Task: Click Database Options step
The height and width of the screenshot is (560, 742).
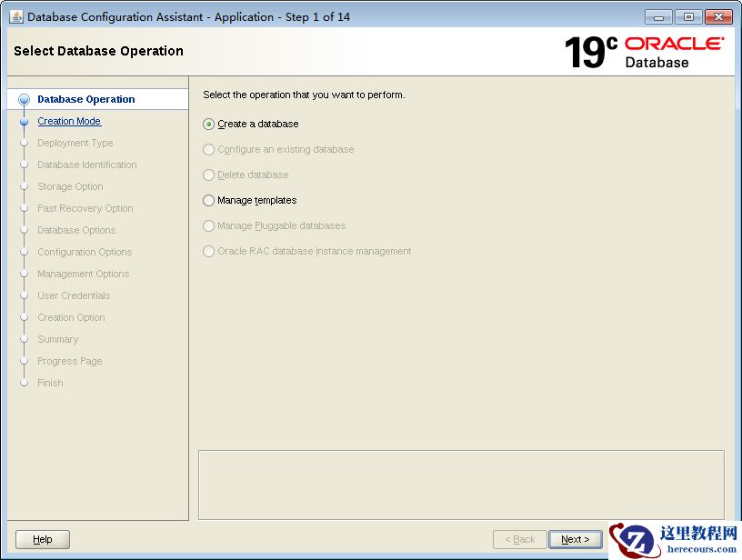Action: click(76, 230)
